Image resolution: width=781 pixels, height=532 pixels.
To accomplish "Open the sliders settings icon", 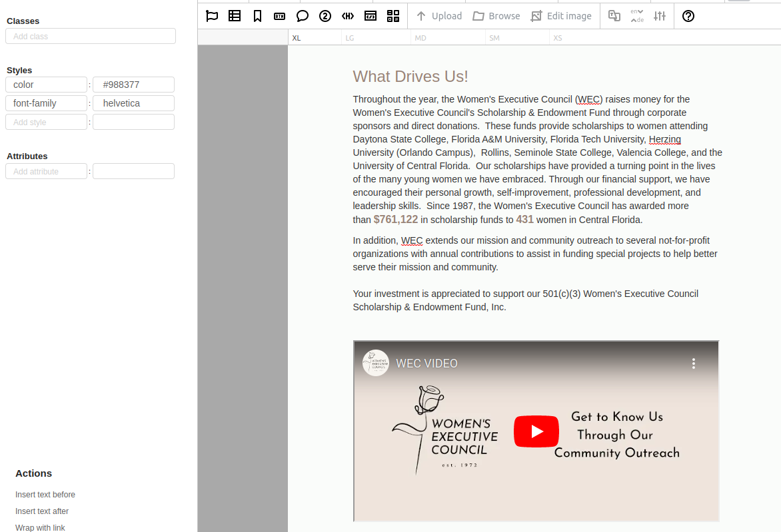I will [x=660, y=16].
